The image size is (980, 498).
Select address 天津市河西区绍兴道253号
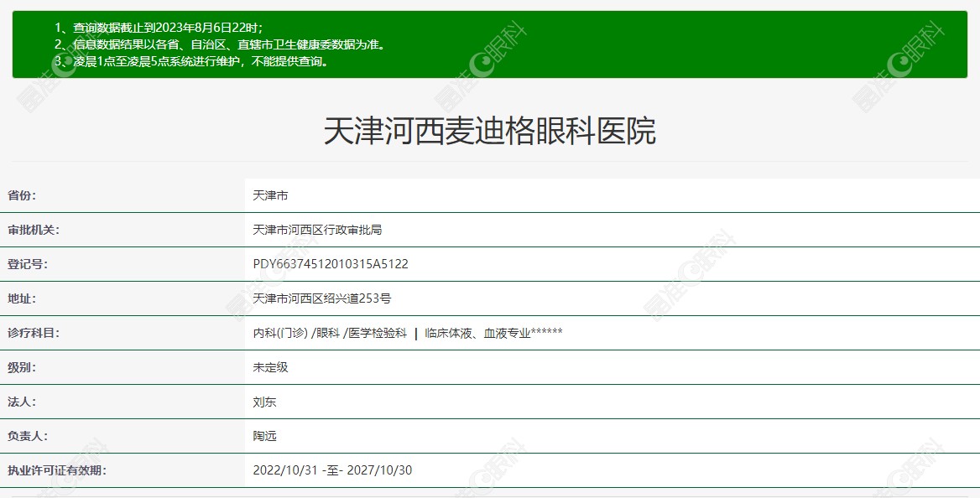click(322, 298)
